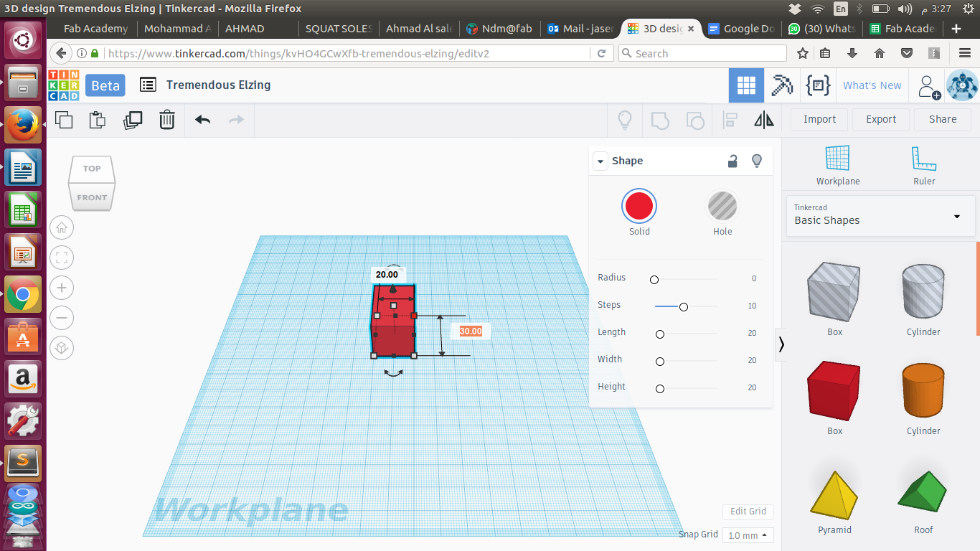
Task: Open Google Chrome from the dock
Action: click(x=22, y=294)
